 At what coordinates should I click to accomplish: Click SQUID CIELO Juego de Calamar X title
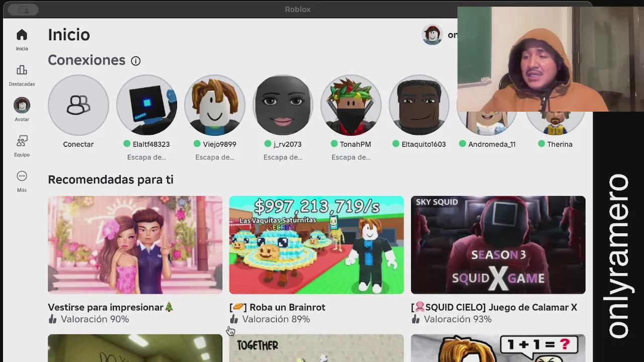[x=494, y=307]
